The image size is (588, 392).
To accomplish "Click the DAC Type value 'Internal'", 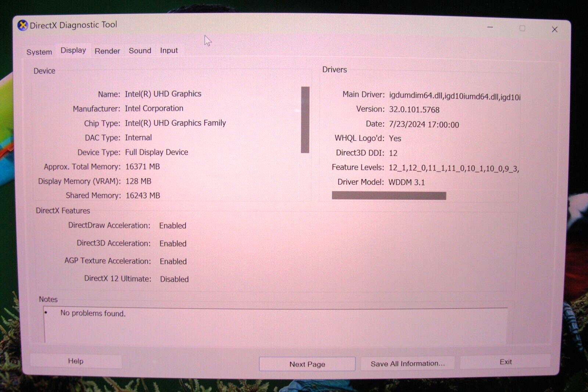I will [138, 138].
